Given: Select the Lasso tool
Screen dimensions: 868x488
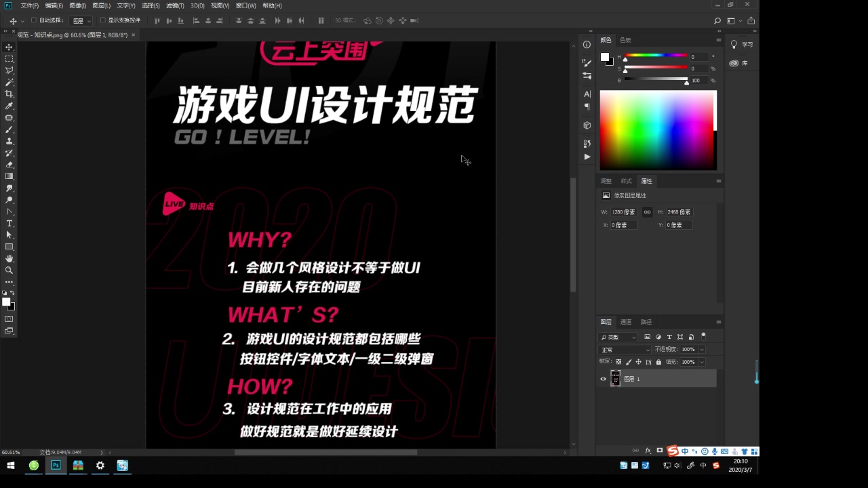Looking at the screenshot, I should tap(9, 70).
